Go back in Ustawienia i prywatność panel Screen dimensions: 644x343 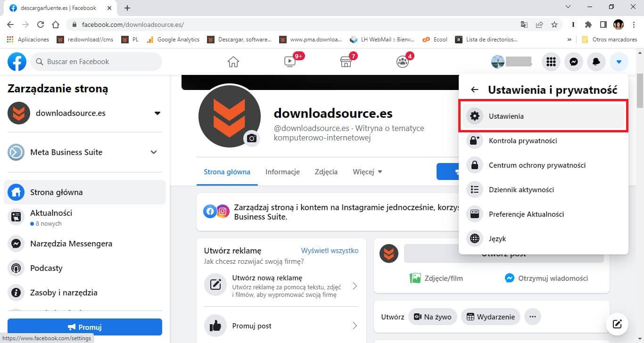coord(475,90)
